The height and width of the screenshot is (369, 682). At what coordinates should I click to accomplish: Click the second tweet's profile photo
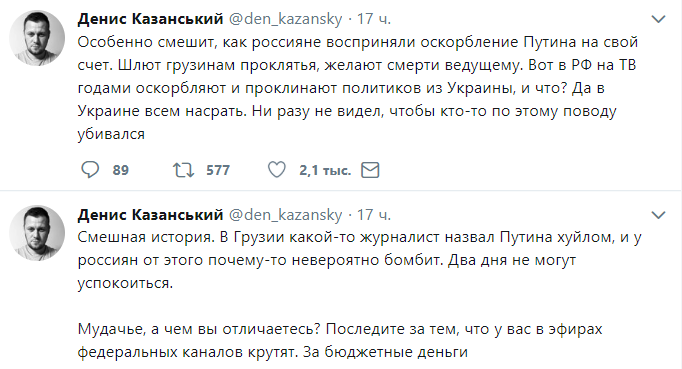37,233
